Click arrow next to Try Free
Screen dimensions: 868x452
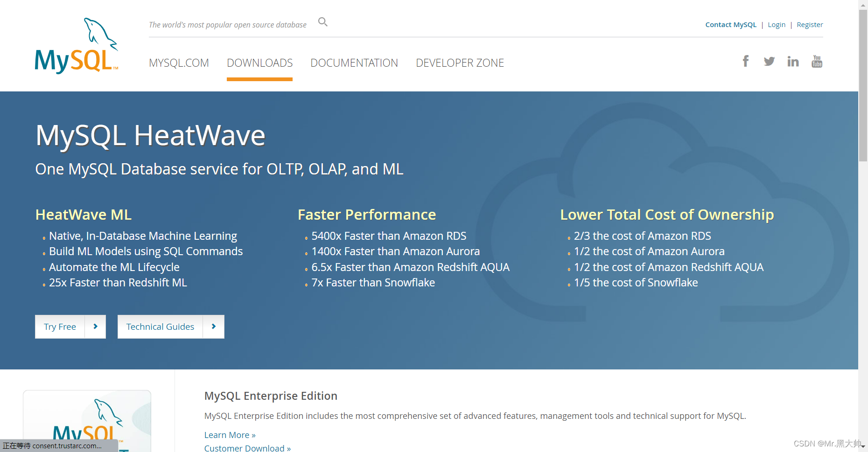95,327
